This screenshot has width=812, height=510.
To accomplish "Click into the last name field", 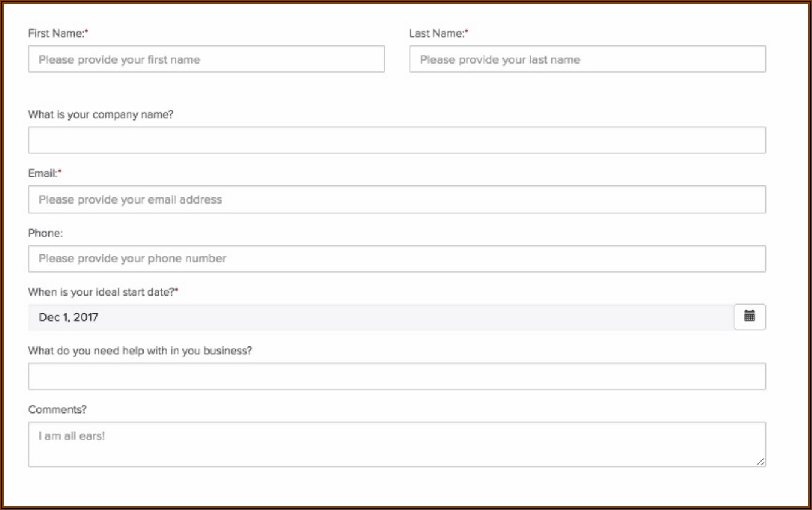I will click(x=587, y=59).
